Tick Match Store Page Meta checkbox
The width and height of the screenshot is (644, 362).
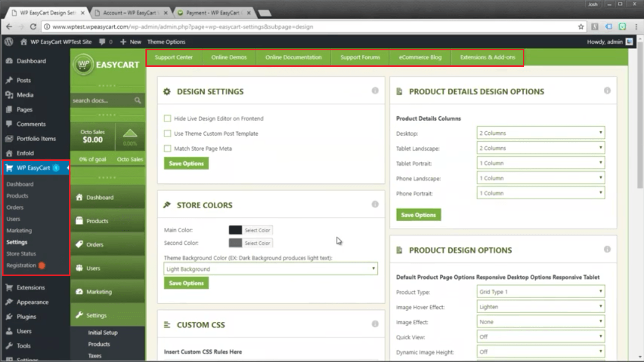coord(168,149)
